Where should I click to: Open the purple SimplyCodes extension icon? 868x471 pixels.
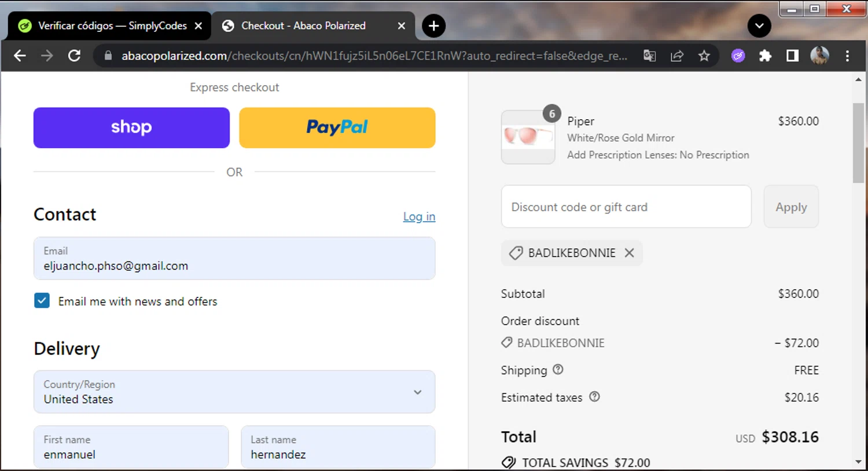pos(738,56)
